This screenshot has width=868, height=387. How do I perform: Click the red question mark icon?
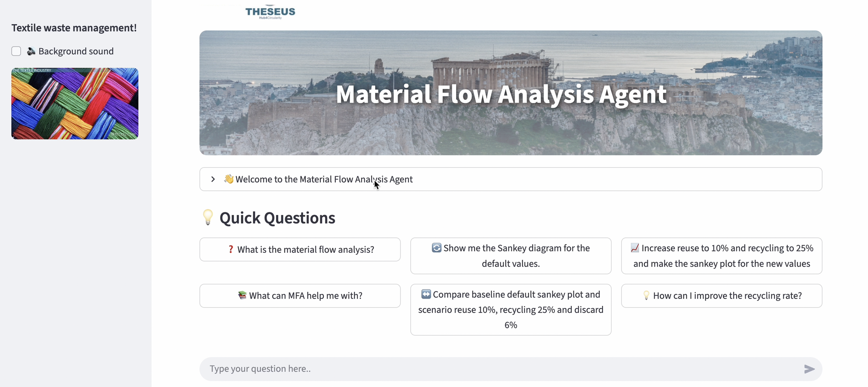coord(231,249)
